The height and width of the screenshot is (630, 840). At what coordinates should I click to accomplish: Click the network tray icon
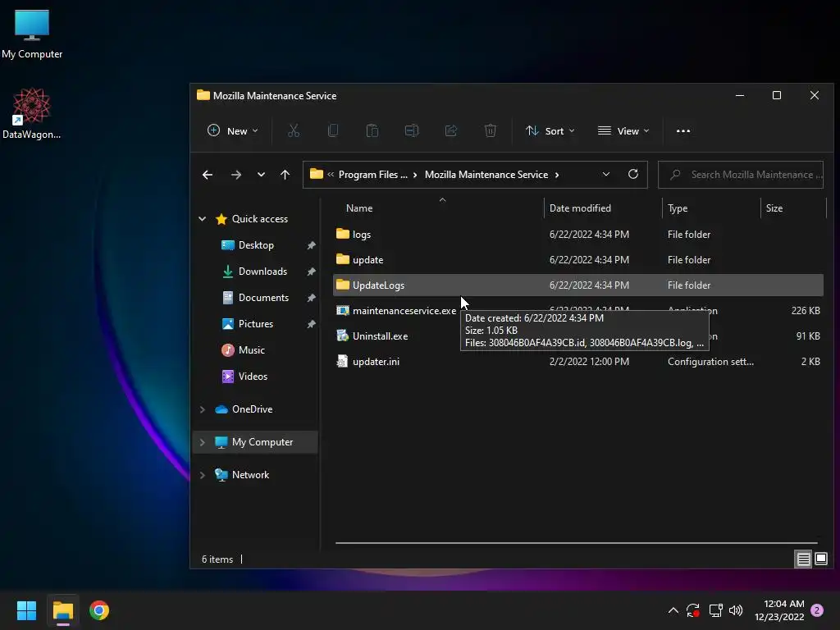tap(715, 610)
